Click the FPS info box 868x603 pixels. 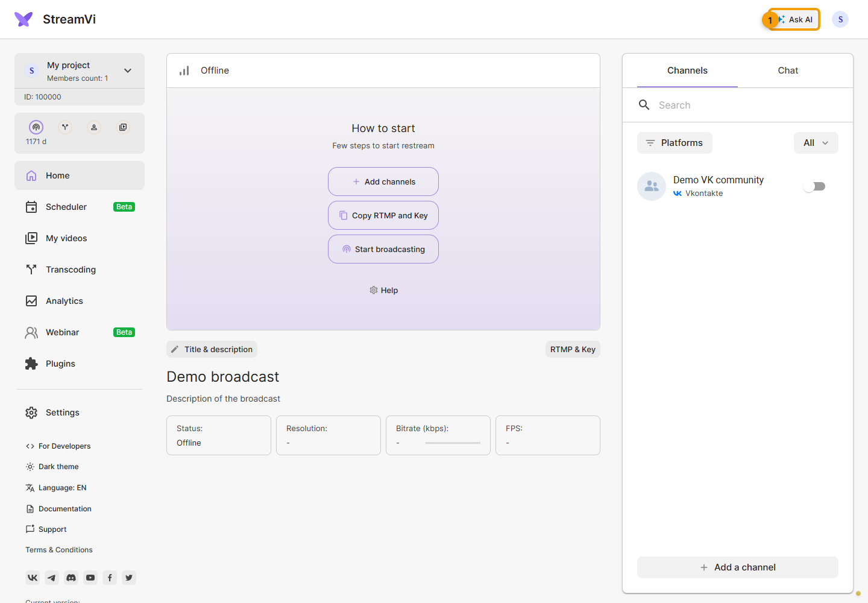[548, 435]
